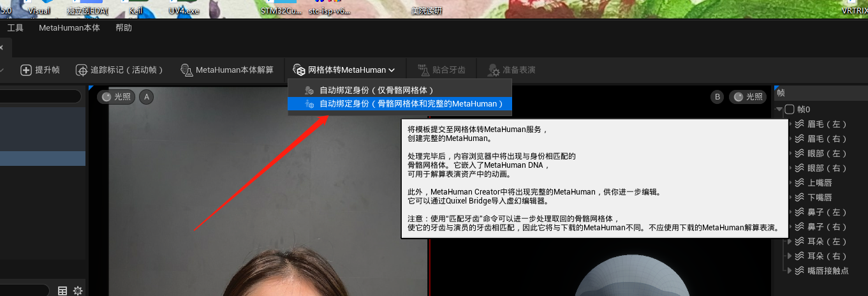Screen dimensions: 868x296
Task: Select the 嘴唇接触点 label
Action: pos(828,270)
